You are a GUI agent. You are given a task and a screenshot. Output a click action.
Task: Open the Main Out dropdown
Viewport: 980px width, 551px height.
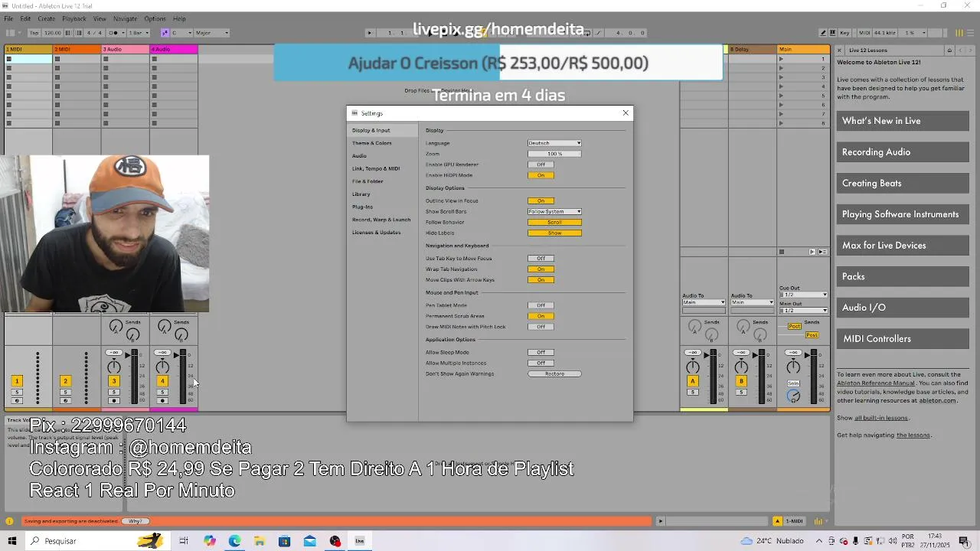[x=803, y=310]
